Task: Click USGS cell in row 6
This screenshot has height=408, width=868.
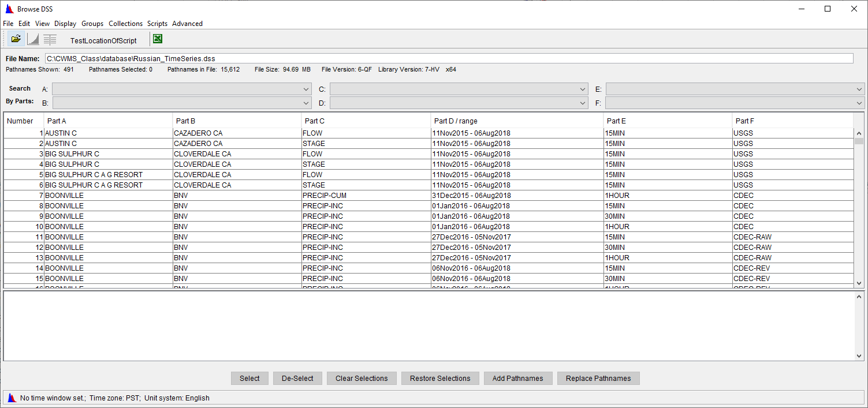Action: (793, 185)
